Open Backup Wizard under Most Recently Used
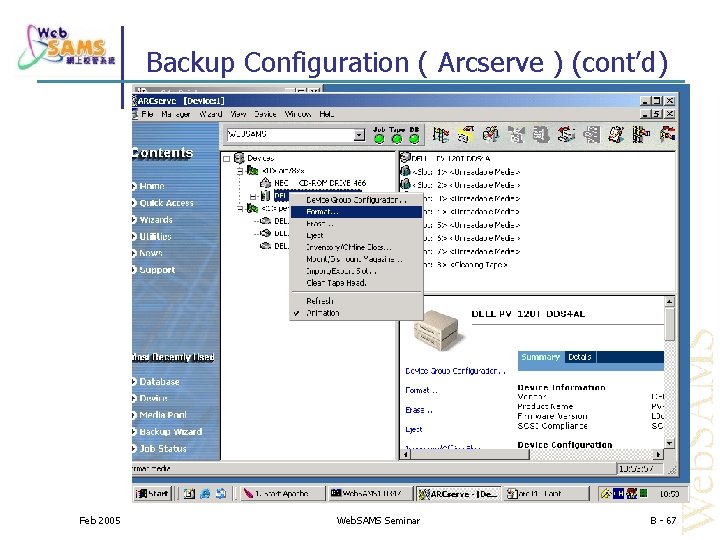The width and height of the screenshot is (720, 540). click(x=170, y=432)
